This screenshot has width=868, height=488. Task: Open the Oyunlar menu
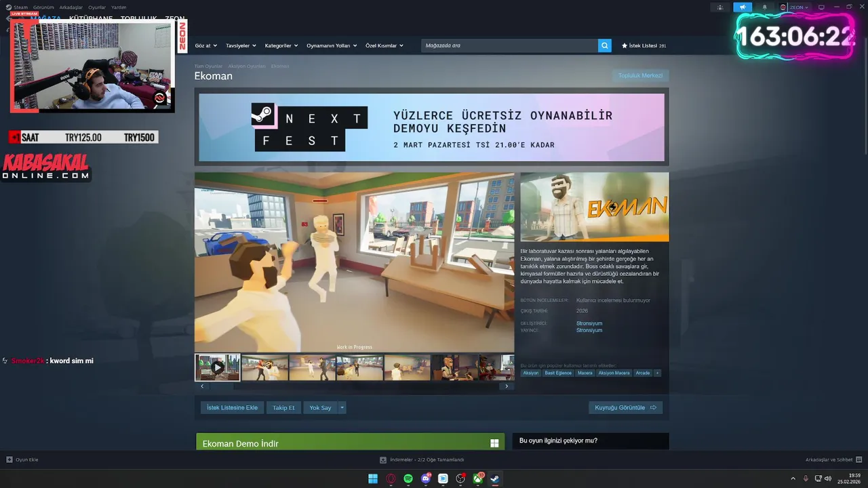coord(97,7)
